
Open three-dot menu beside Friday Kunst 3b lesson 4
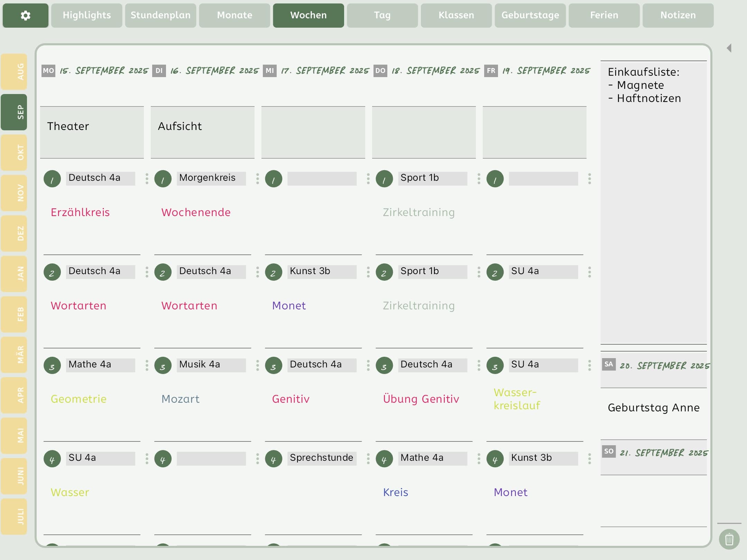pyautogui.click(x=589, y=459)
